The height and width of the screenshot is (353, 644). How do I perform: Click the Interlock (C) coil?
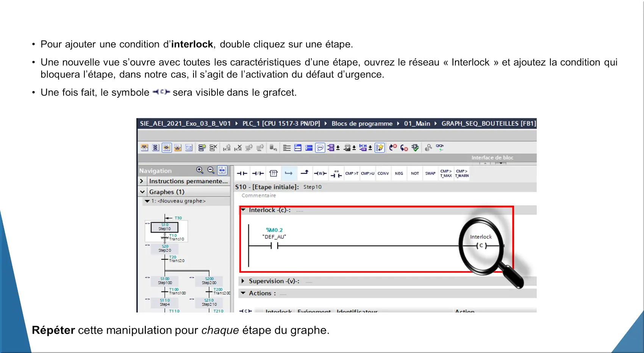tap(481, 245)
